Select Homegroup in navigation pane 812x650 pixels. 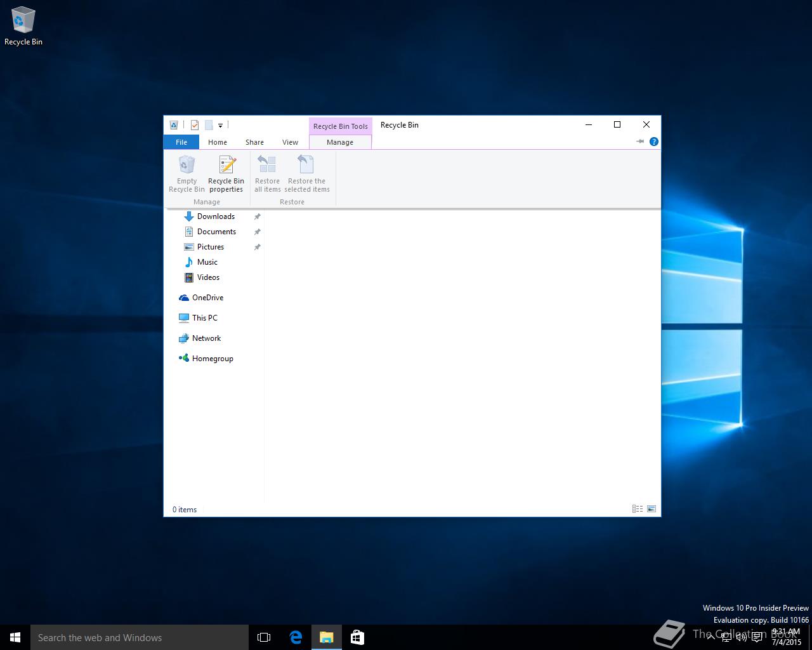pyautogui.click(x=213, y=359)
